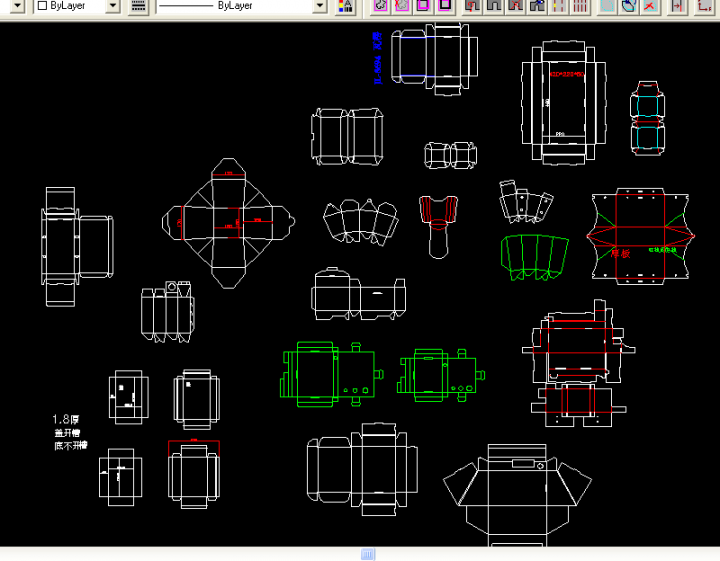Select the 1.8厚 text annotation in drawing
720x561 pixels.
67,420
